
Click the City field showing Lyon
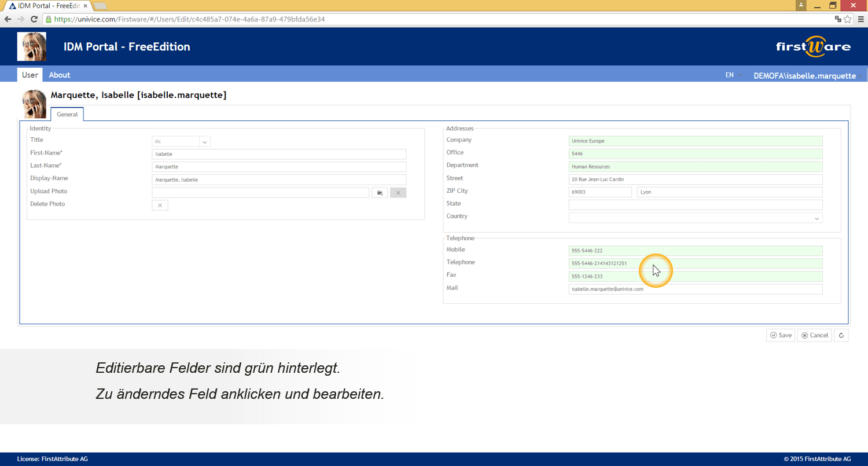[730, 192]
